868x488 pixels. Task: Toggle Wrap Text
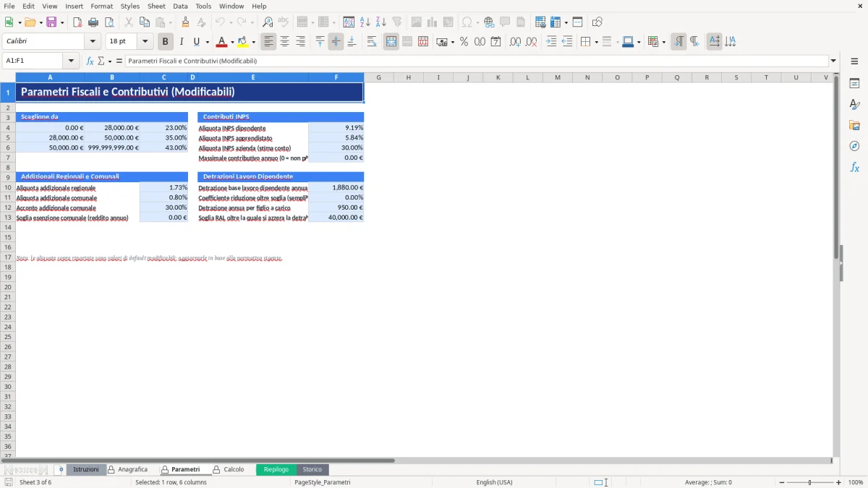click(x=372, y=42)
